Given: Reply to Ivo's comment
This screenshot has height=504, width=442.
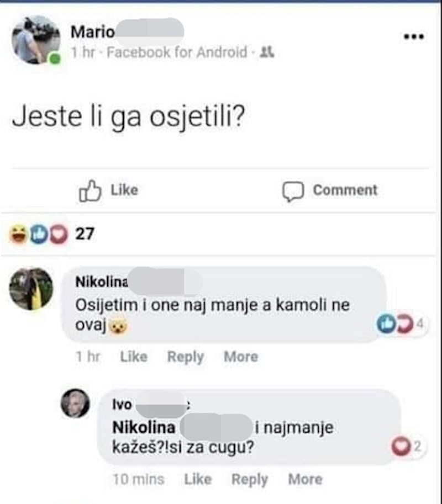Looking at the screenshot, I should pos(250,479).
